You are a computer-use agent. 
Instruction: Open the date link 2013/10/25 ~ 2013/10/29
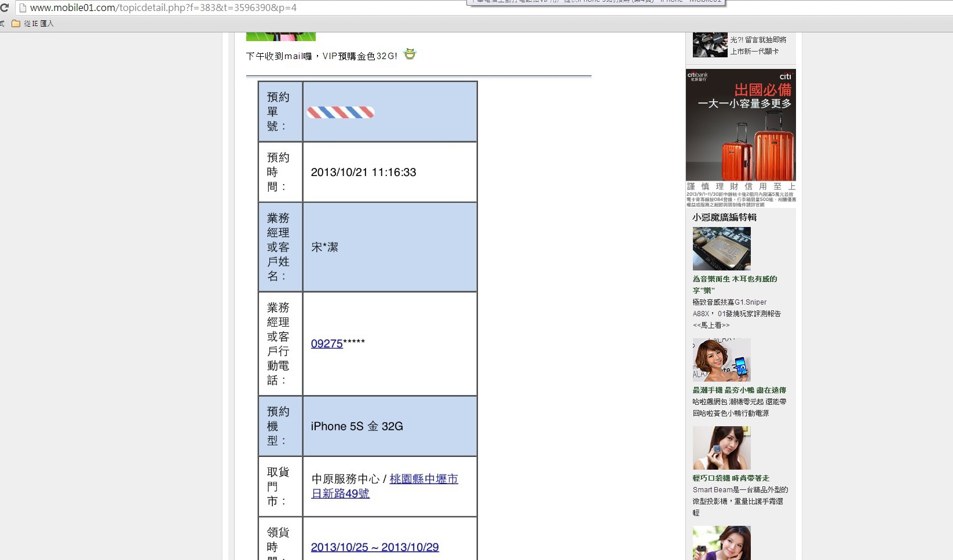click(375, 547)
